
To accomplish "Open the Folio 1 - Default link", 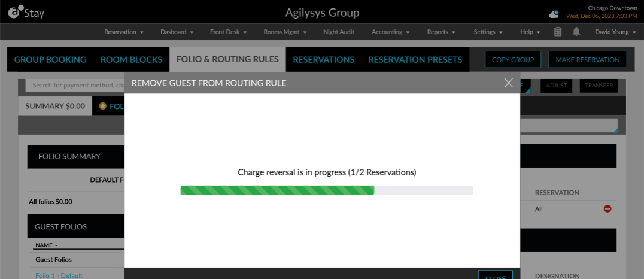I will [59, 275].
